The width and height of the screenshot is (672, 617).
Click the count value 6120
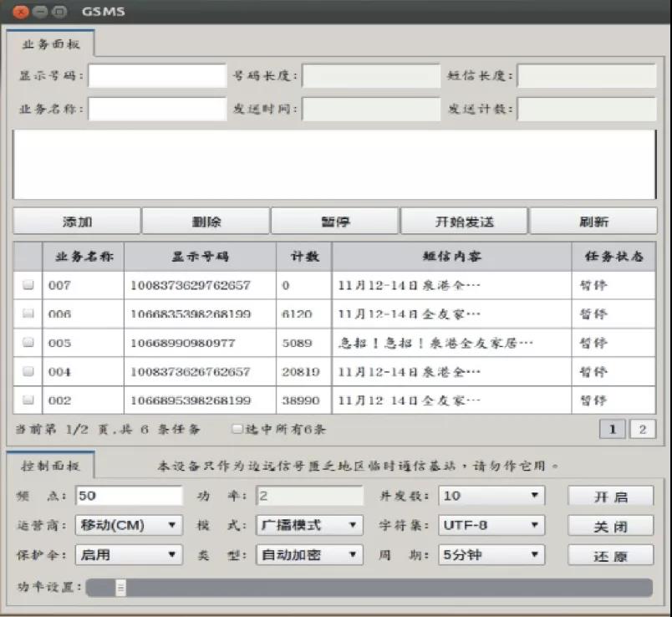click(297, 314)
